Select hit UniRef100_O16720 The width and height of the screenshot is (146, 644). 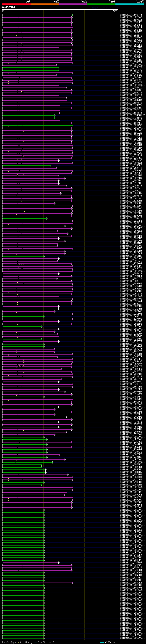(131, 395)
